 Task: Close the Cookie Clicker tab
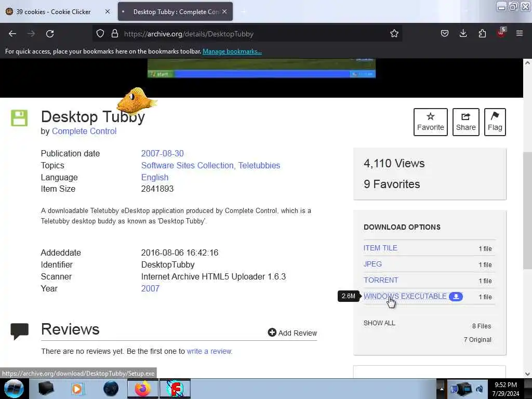(108, 11)
